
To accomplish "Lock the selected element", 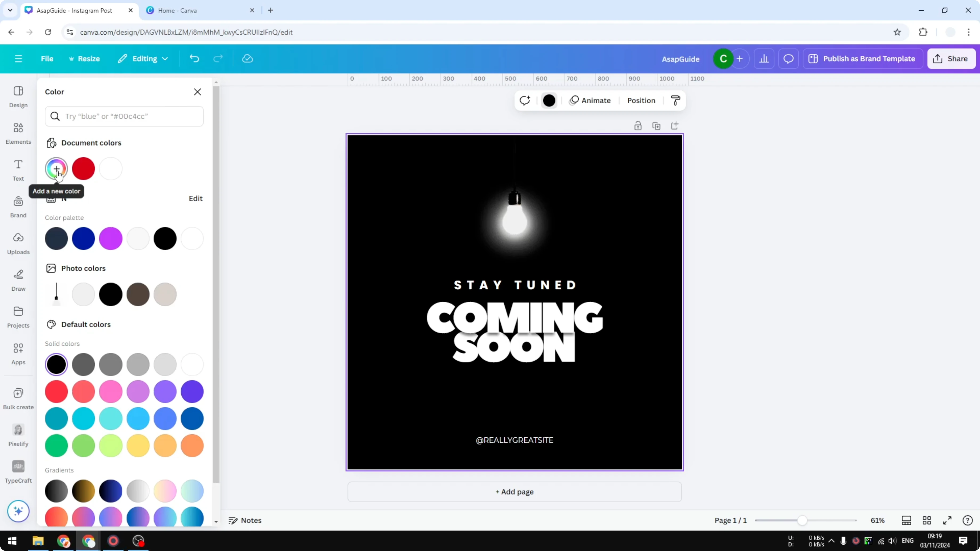I will point(638,125).
